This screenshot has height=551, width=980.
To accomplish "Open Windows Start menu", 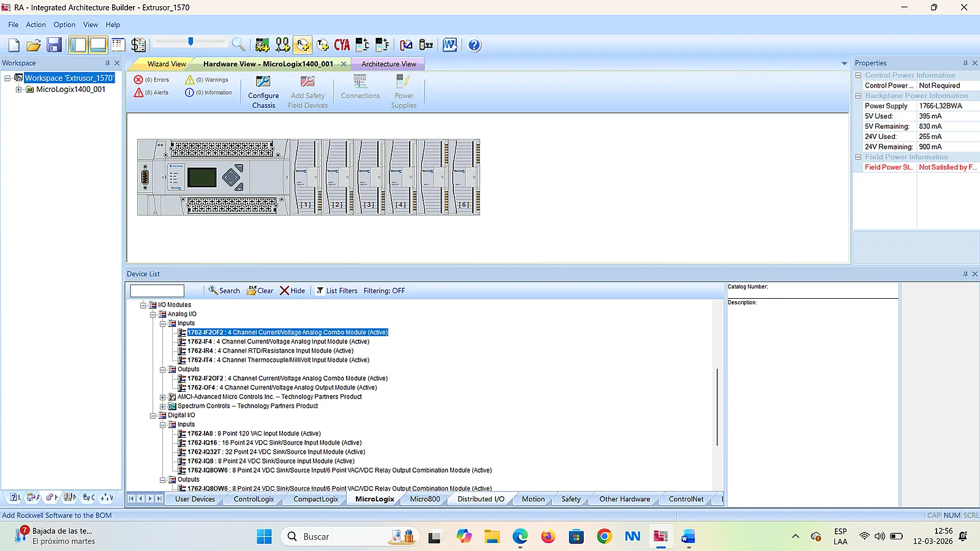I will pyautogui.click(x=264, y=537).
